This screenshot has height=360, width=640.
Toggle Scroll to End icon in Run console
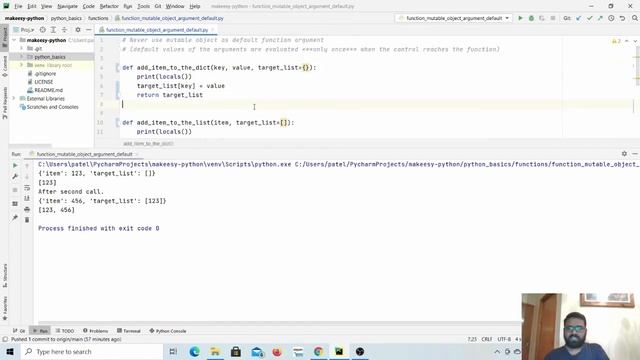[x=27, y=198]
